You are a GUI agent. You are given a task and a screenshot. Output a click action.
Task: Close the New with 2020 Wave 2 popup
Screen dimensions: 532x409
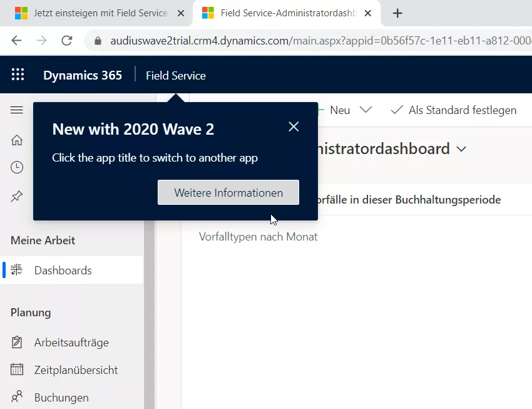294,127
